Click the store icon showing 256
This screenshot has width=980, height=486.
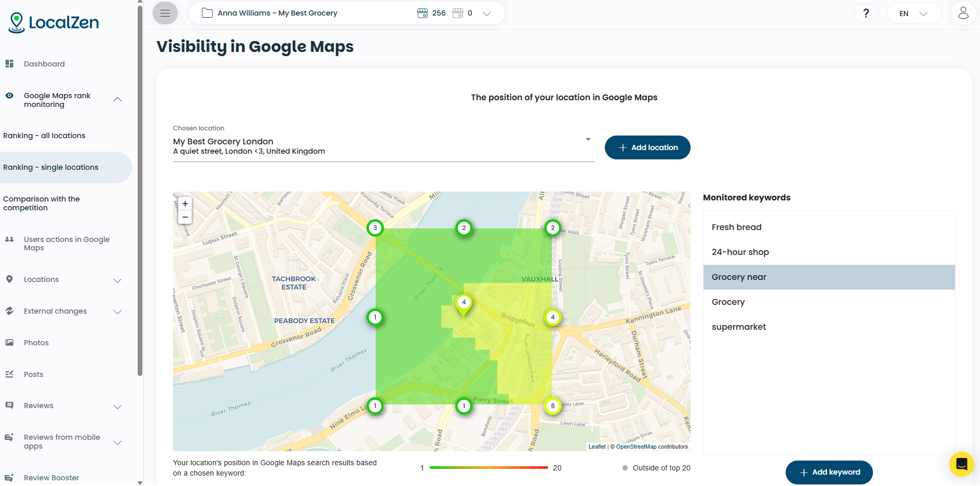[422, 13]
